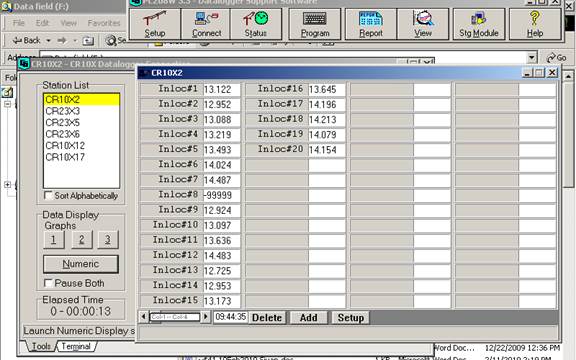Click the Explorer vertical scrollbar up arrow
This screenshot has height=360, width=576.
[568, 76]
